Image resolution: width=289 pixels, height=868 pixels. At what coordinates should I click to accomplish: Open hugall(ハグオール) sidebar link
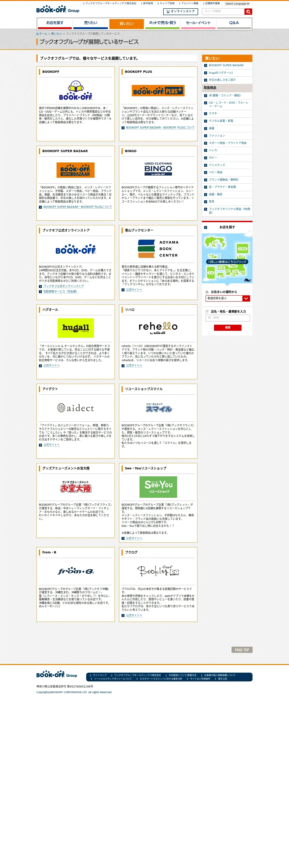221,73
